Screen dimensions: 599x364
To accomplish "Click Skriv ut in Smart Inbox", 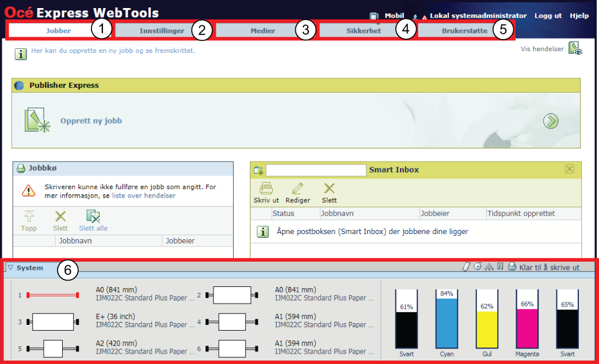I will click(266, 193).
